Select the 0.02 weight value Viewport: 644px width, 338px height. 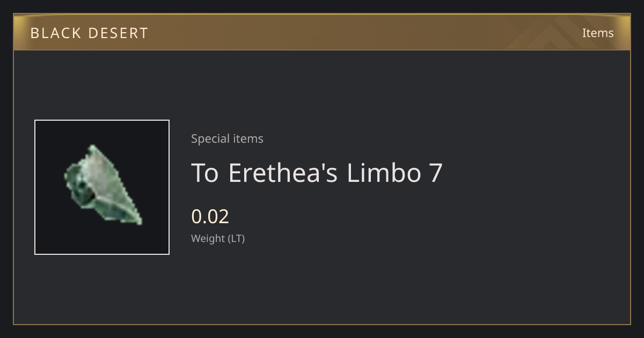click(x=210, y=216)
